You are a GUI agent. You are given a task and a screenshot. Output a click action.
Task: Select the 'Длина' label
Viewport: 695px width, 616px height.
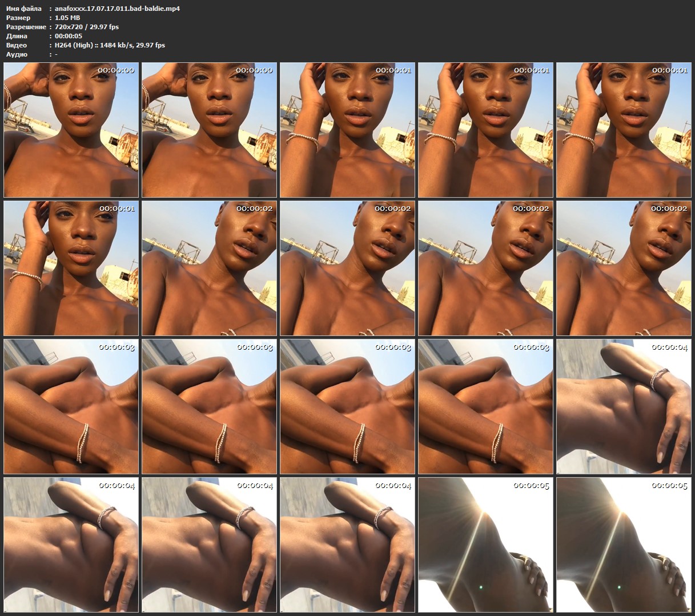(x=17, y=36)
